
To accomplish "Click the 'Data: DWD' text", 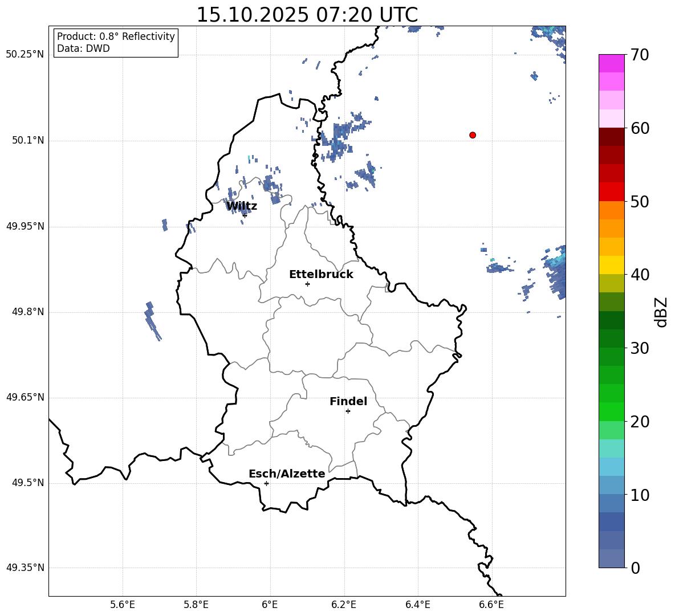I will 83,48.
